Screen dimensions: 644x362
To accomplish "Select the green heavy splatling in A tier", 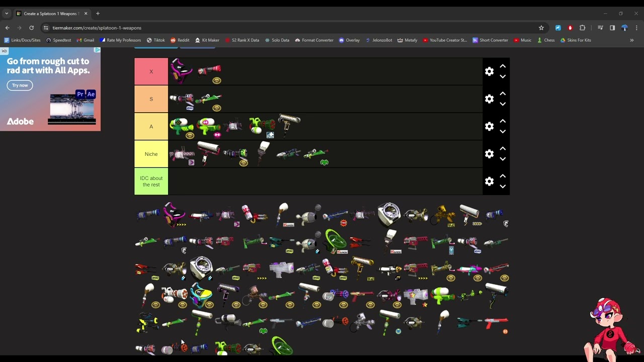I will [262, 126].
